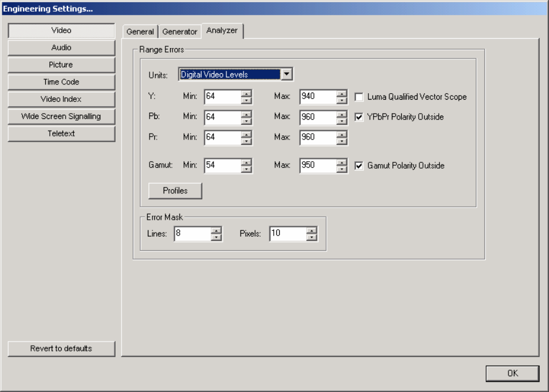Increase the Pb Max value with up arrow

coord(342,114)
